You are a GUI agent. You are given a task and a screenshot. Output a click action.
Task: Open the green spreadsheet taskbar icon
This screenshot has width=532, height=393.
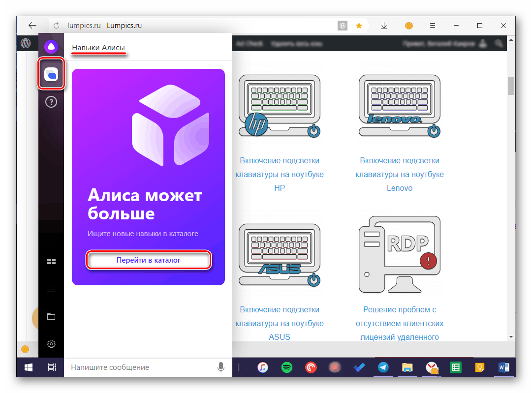(x=455, y=367)
